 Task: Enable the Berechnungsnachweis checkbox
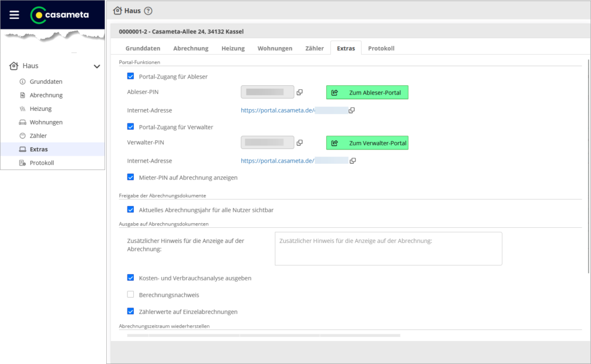click(x=130, y=295)
